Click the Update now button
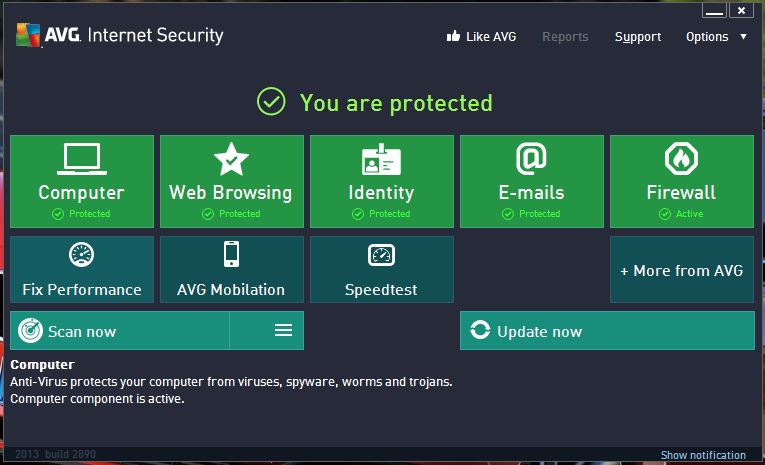 607,331
